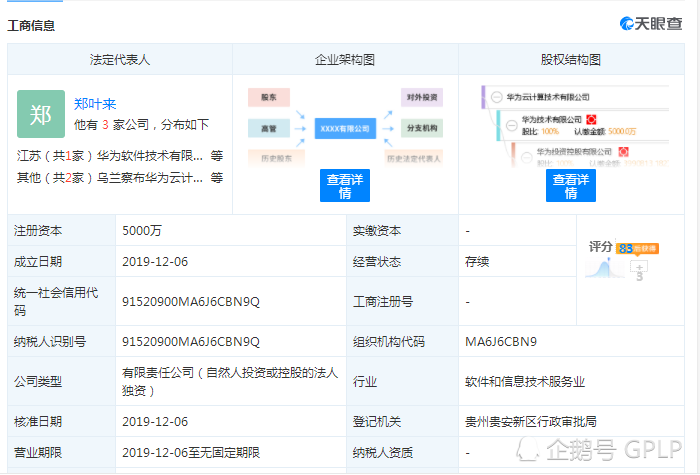Click the 注册资本 label cell
This screenshot has height=475, width=700.
62,230
